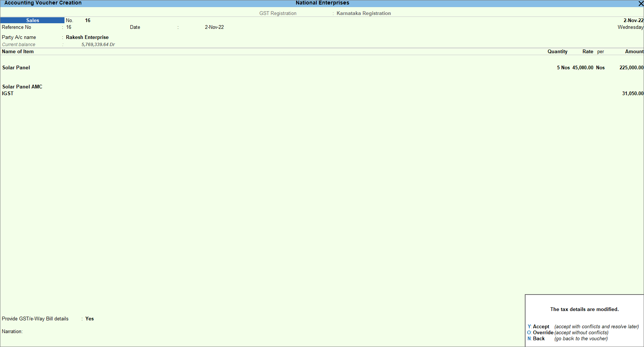The image size is (644, 347).
Task: Click Karnataka Registration GST value
Action: pos(364,13)
